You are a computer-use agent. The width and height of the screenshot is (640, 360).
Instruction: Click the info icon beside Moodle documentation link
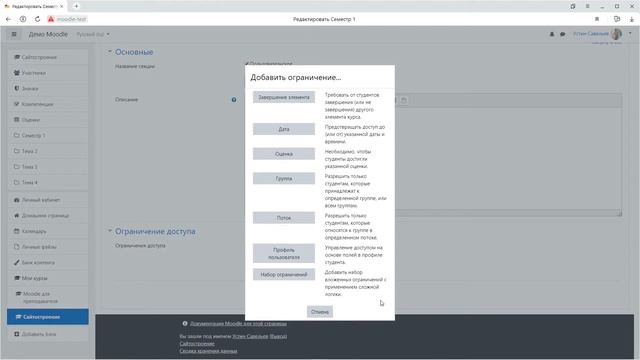[185, 323]
